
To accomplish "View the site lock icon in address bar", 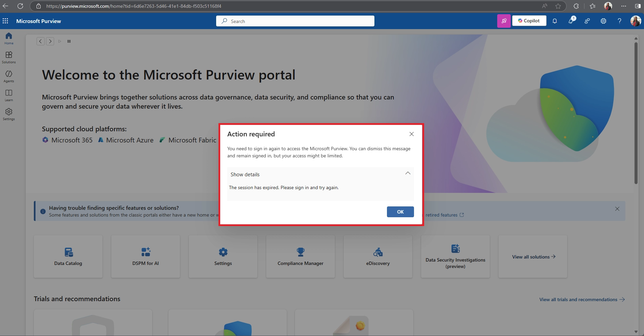I will [39, 6].
